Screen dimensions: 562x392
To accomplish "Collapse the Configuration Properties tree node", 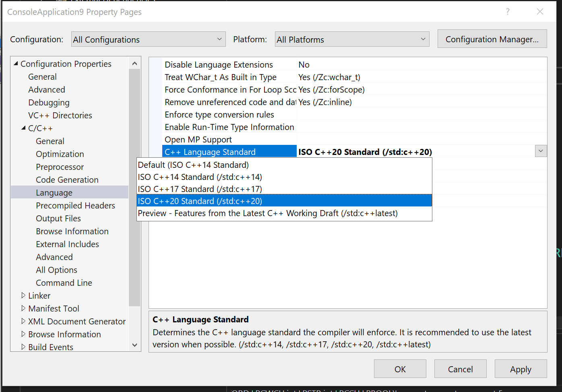I will tap(15, 63).
